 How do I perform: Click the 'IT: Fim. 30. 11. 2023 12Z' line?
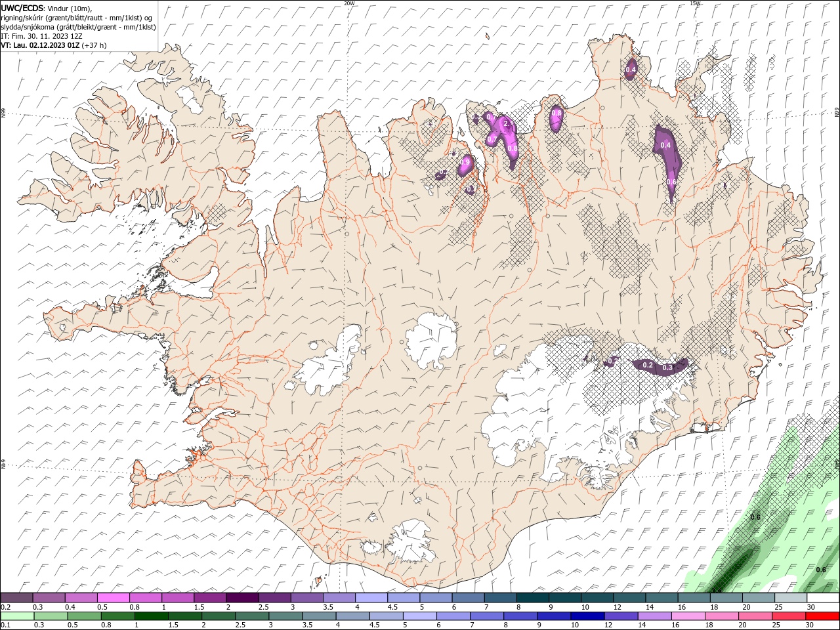point(41,36)
